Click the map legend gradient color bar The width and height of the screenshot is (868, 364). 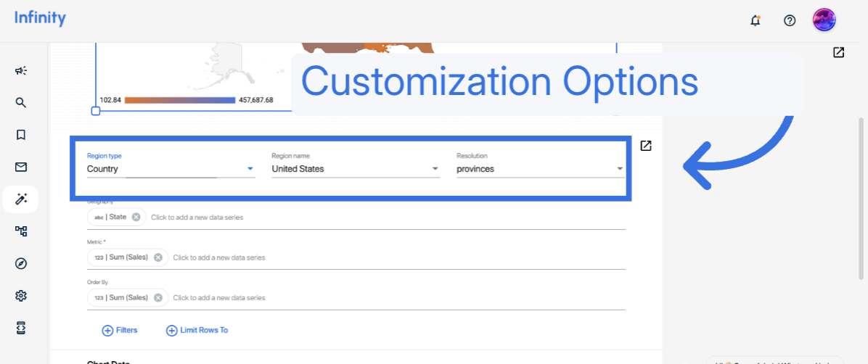180,100
